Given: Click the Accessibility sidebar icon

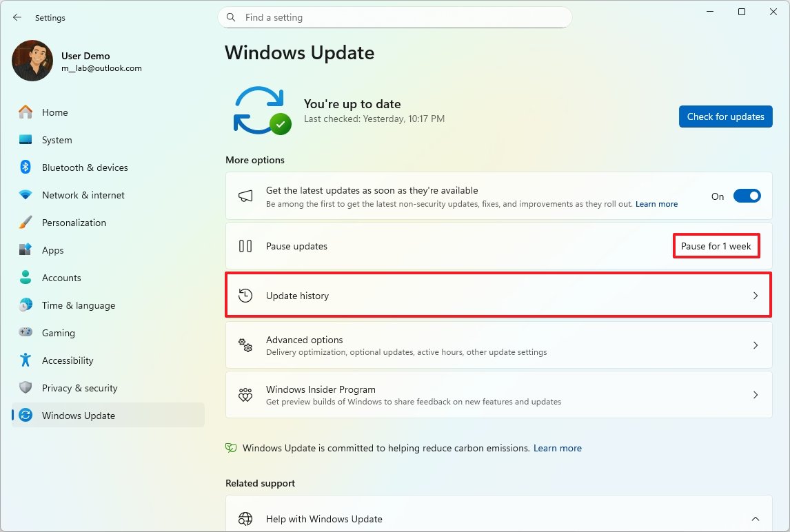Looking at the screenshot, I should 26,360.
